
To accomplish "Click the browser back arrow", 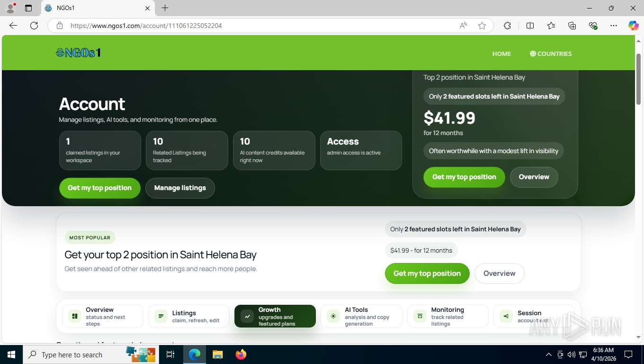I will [13, 26].
